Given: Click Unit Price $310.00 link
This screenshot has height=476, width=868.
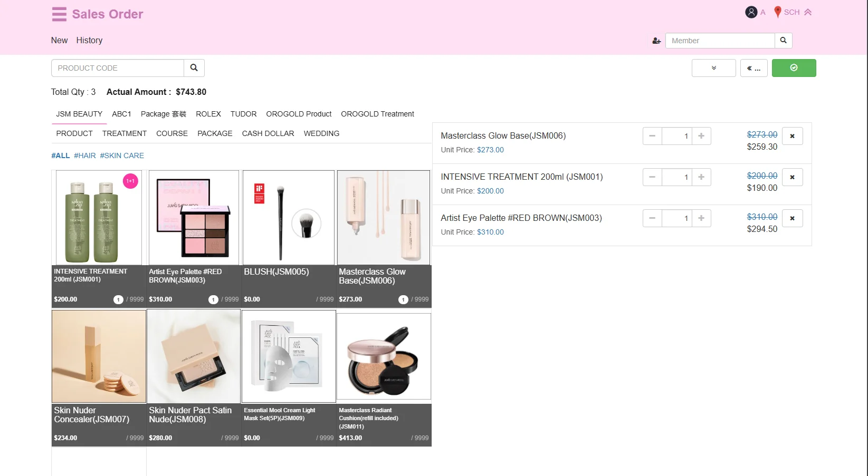Looking at the screenshot, I should click(x=490, y=232).
